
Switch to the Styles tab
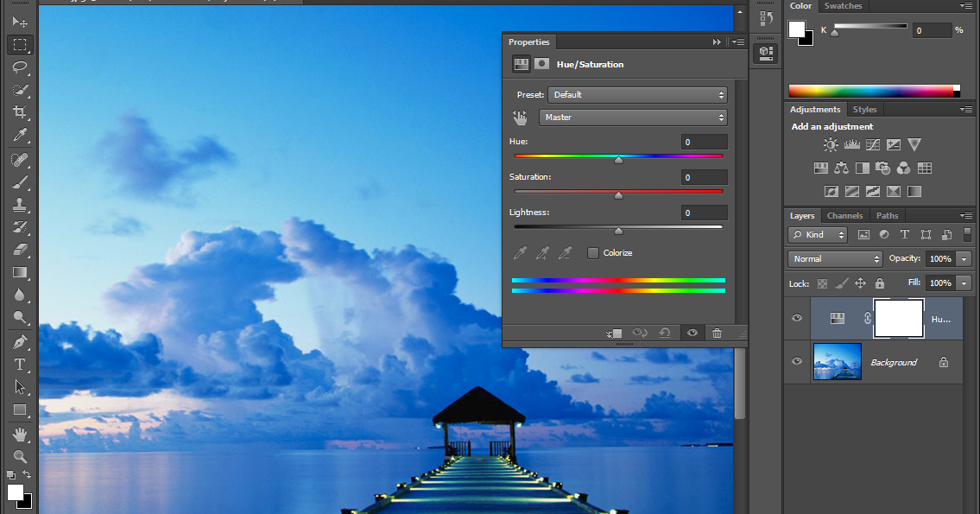(864, 110)
